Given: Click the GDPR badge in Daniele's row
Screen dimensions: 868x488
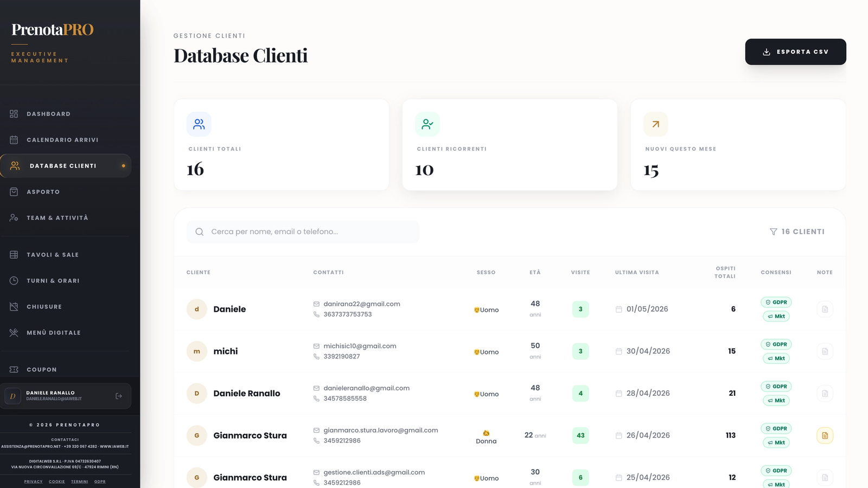Looking at the screenshot, I should click(x=776, y=302).
